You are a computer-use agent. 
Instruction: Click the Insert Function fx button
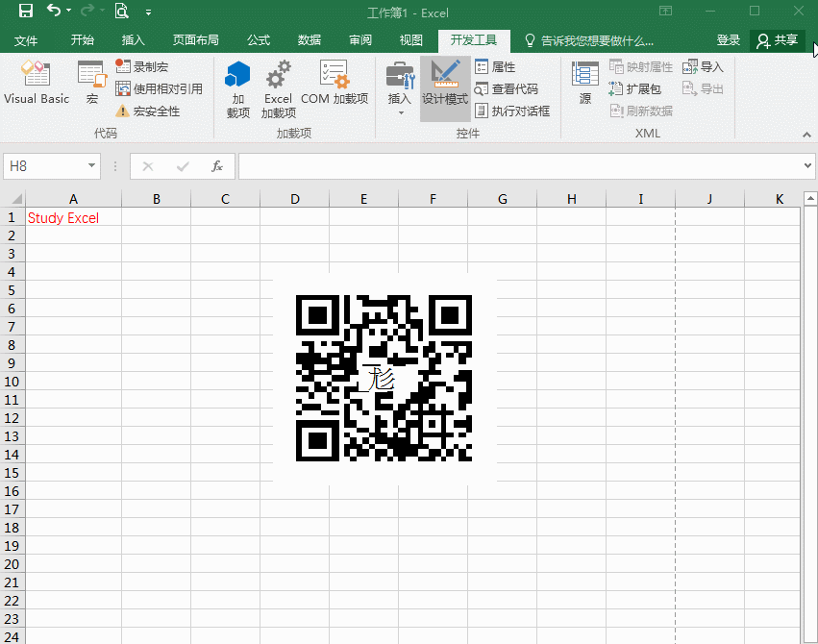click(x=217, y=166)
